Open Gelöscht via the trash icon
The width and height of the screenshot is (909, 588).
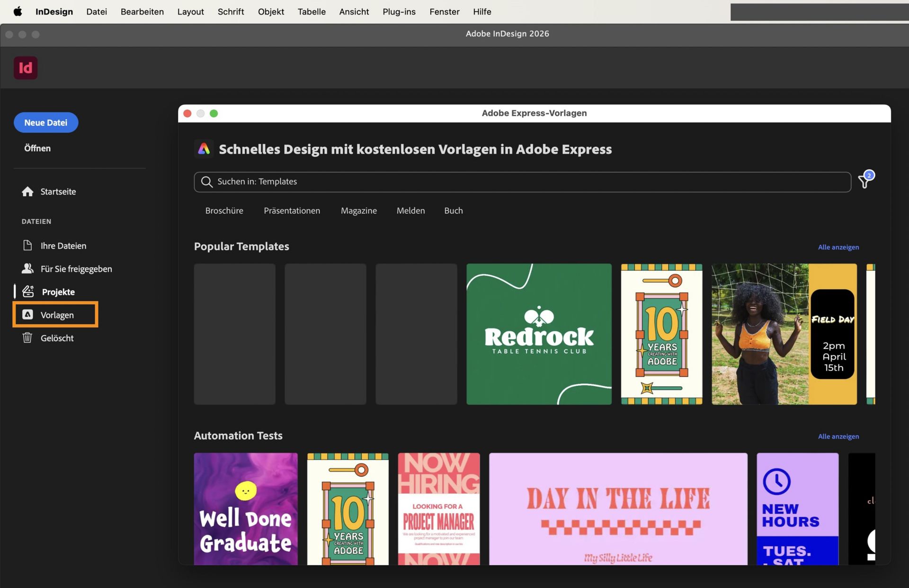click(x=27, y=338)
